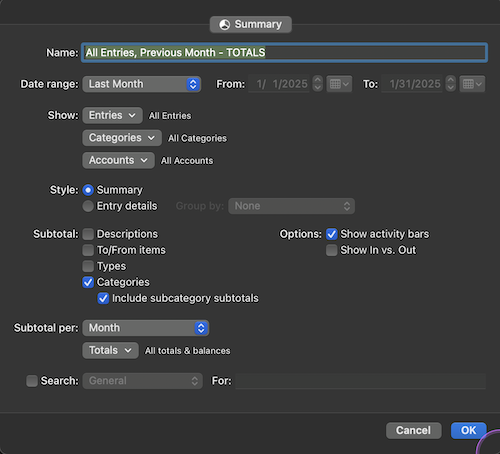Enable the Descriptions subtotal checkbox
The width and height of the screenshot is (500, 454).
point(88,234)
